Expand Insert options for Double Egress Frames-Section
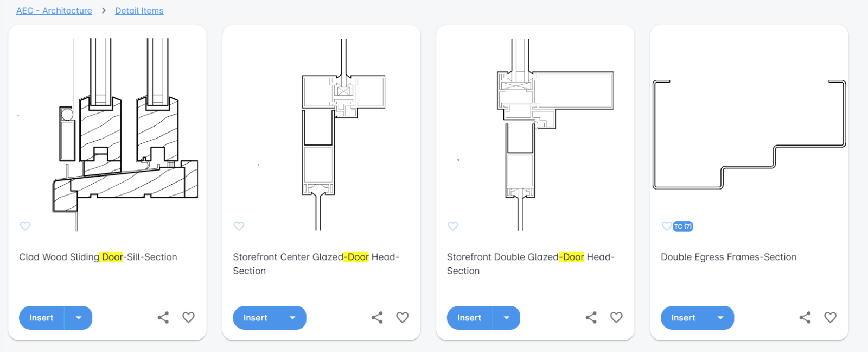 pyautogui.click(x=720, y=318)
